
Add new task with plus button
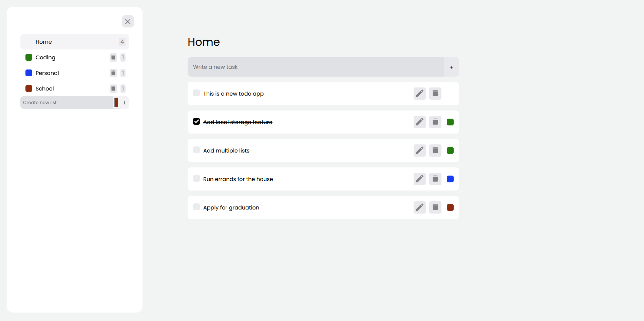coord(452,67)
